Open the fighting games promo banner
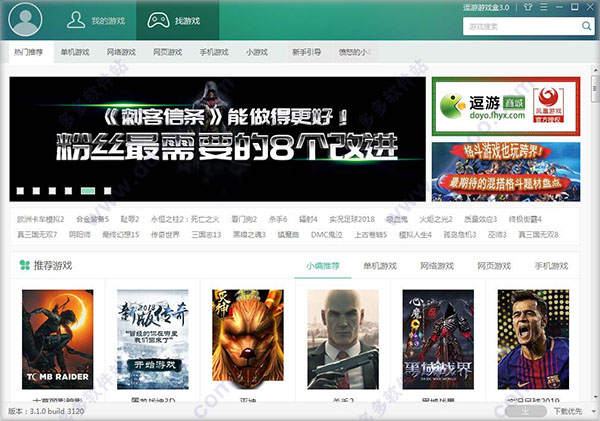The width and height of the screenshot is (600, 421). coord(506,172)
